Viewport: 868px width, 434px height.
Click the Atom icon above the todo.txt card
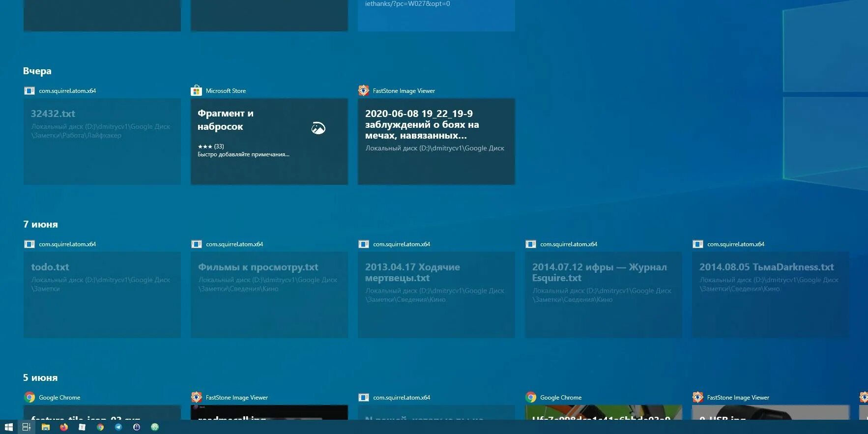click(x=29, y=244)
